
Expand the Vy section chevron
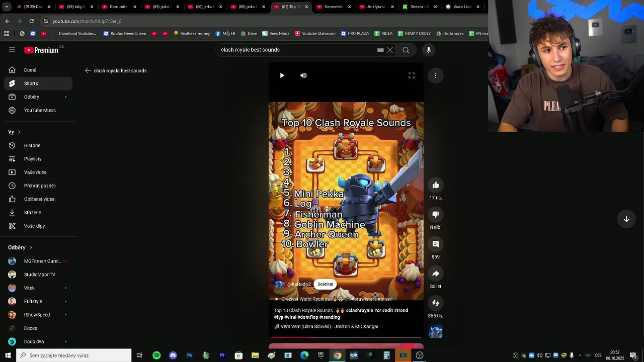(19, 132)
